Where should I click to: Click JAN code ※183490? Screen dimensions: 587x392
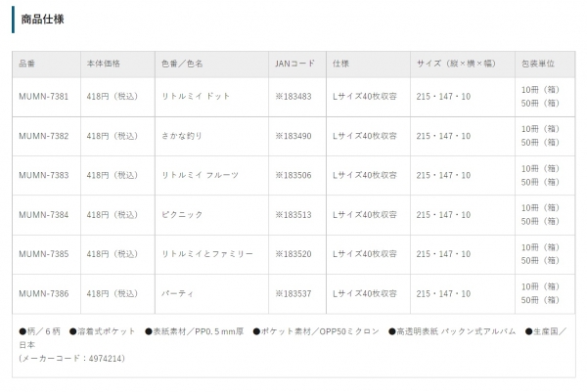pyautogui.click(x=293, y=136)
